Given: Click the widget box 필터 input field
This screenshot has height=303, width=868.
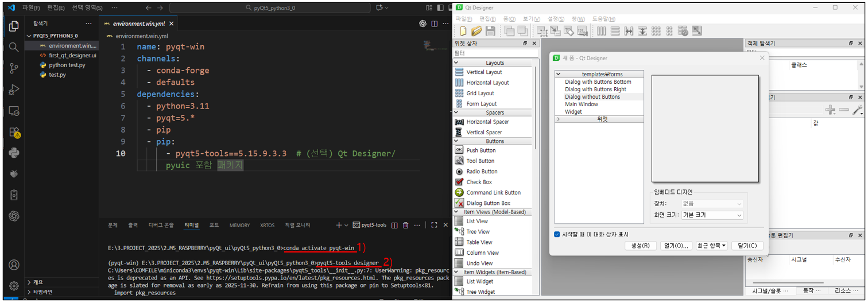Looking at the screenshot, I should click(x=495, y=53).
